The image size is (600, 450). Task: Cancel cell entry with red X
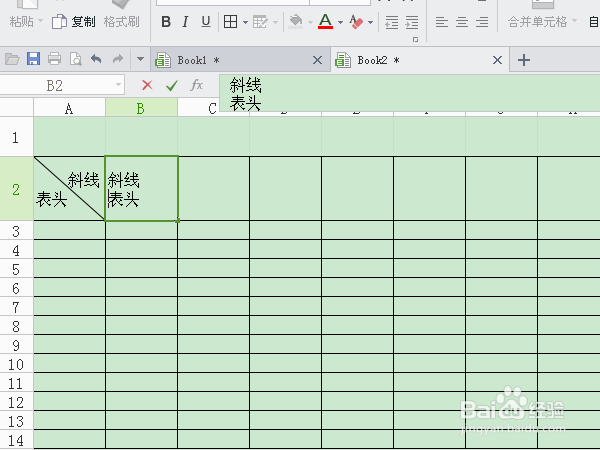tap(147, 85)
